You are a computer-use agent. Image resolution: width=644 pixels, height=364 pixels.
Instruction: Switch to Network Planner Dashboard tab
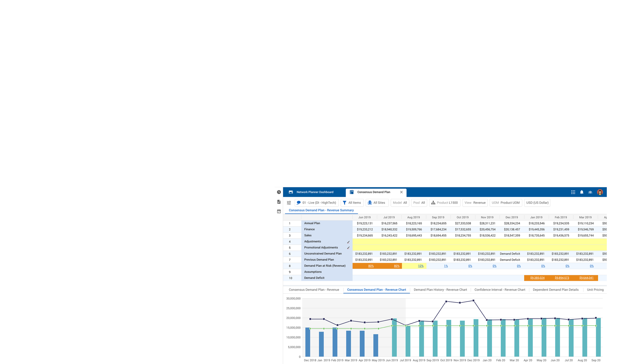pyautogui.click(x=315, y=192)
